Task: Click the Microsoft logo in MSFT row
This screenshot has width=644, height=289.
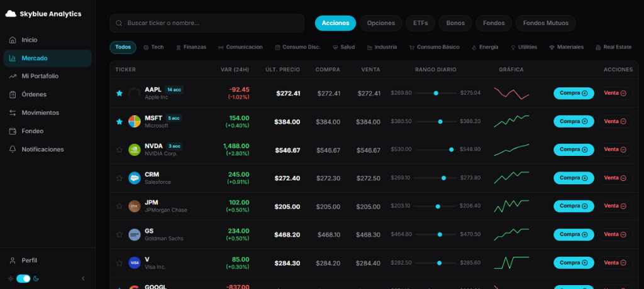Action: pyautogui.click(x=135, y=121)
